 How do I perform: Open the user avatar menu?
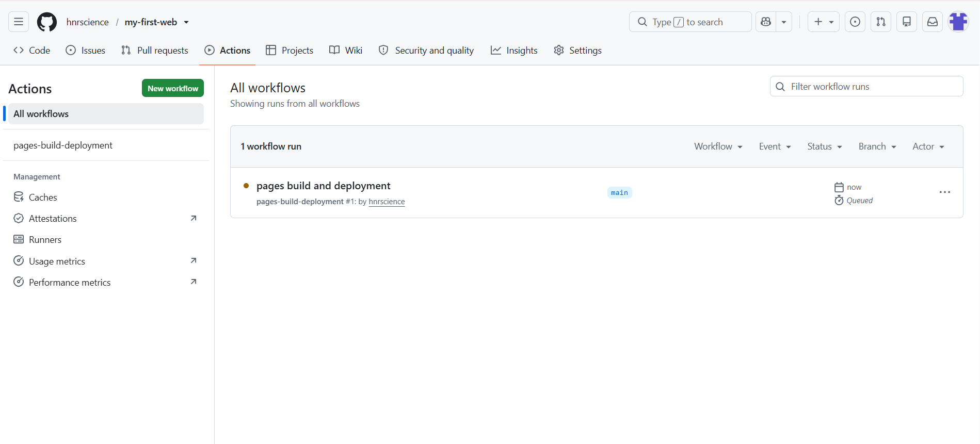(958, 22)
